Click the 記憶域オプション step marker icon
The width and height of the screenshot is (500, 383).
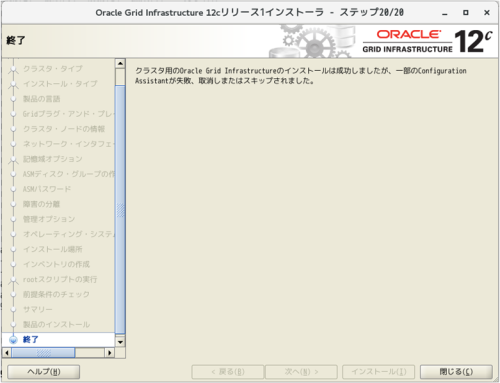[13, 160]
